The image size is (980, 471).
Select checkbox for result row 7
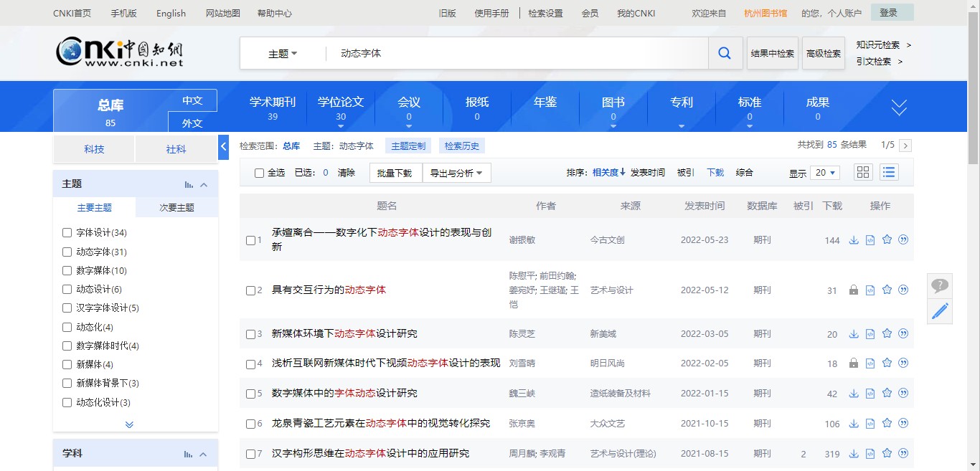coord(250,454)
